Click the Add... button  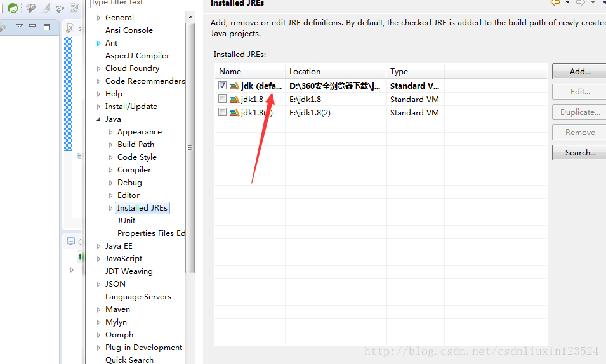click(580, 72)
